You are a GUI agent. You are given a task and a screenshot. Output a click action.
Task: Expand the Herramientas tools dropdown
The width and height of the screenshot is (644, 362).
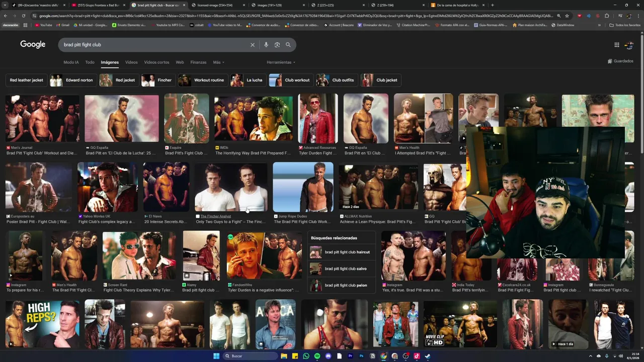281,62
